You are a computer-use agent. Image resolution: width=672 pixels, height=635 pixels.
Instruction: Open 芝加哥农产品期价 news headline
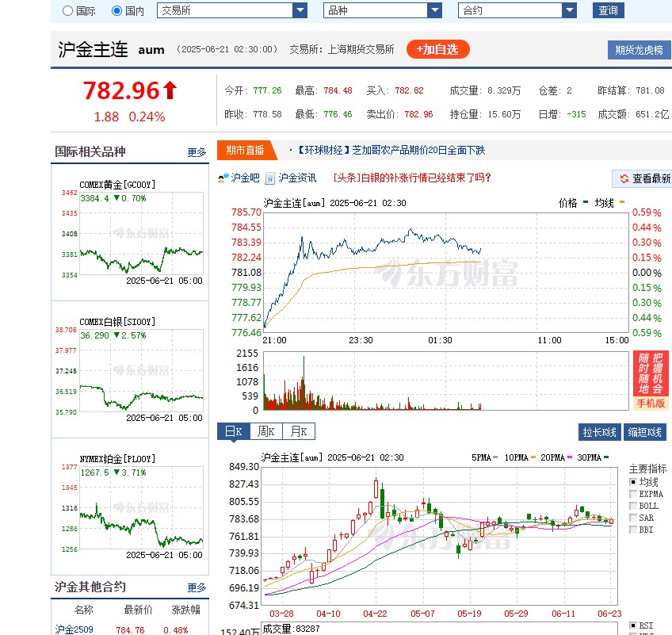click(391, 150)
